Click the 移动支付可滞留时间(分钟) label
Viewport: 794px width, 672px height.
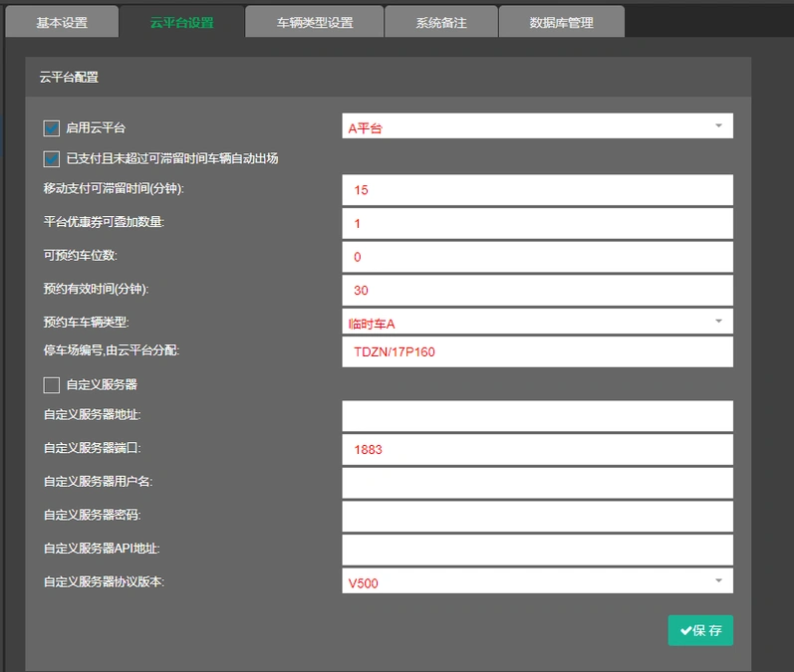[x=114, y=189]
